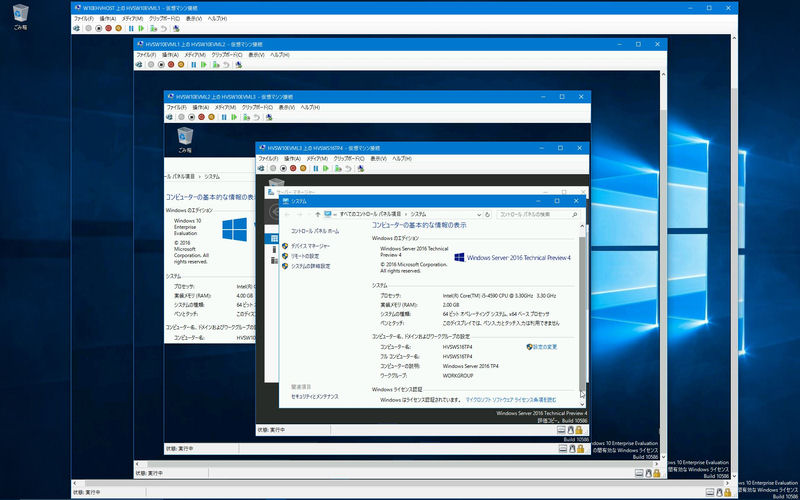Open システムの詳細設定 link
This screenshot has height=500, width=800.
click(310, 266)
